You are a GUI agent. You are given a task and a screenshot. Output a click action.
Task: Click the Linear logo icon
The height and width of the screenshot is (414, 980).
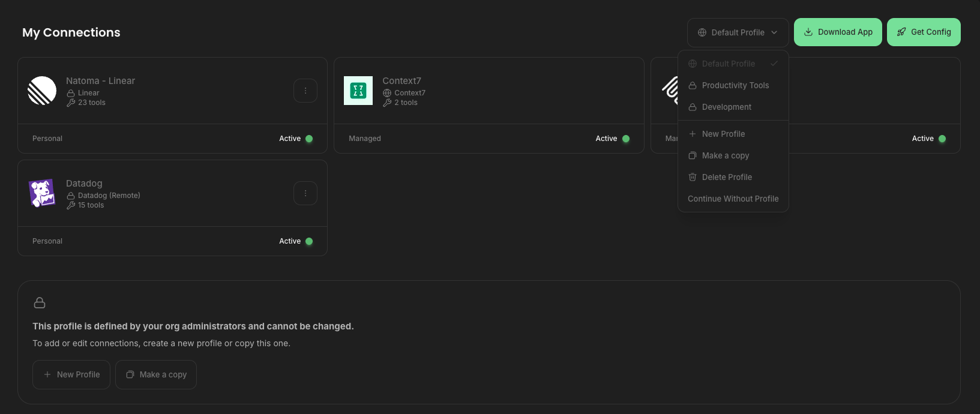point(42,91)
